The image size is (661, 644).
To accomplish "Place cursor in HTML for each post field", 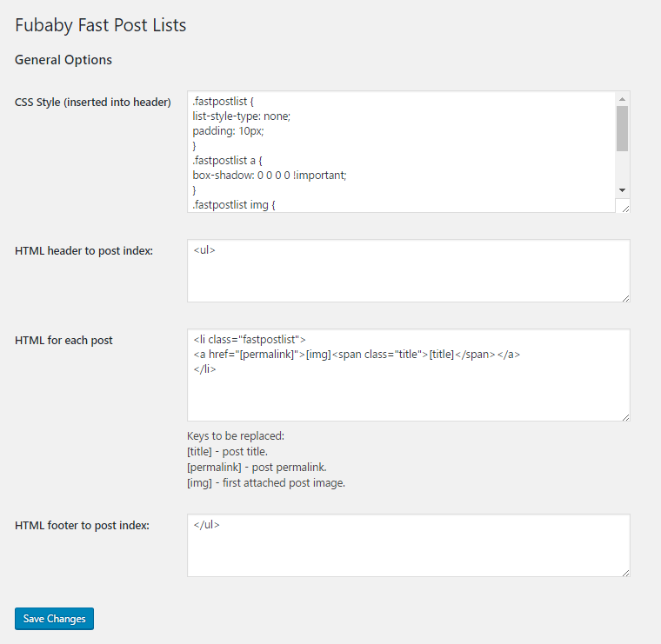I will tap(408, 391).
